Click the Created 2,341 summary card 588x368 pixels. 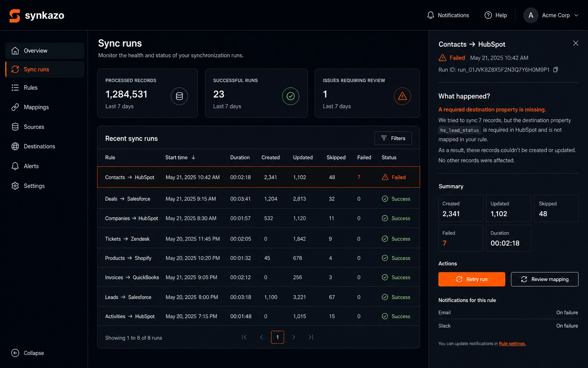click(461, 208)
